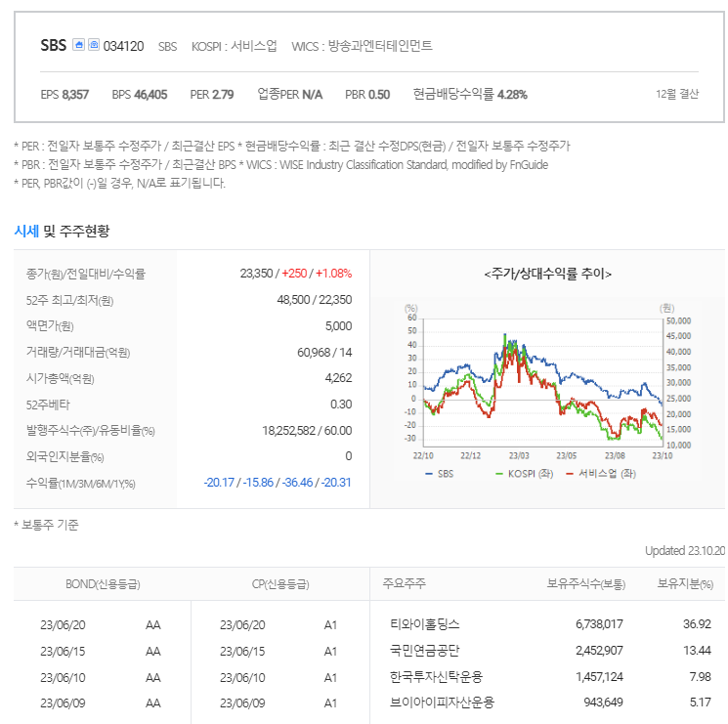Click ownership percentage 7.98

click(700, 677)
